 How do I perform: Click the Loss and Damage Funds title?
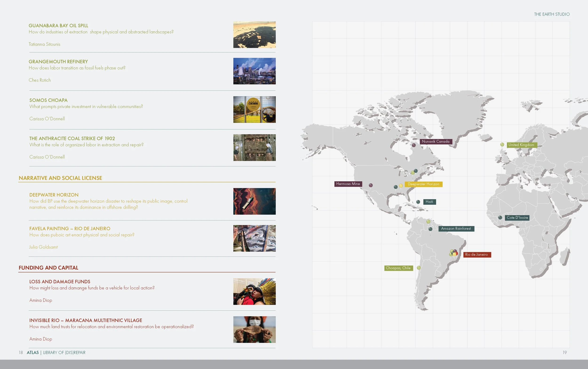pos(60,281)
